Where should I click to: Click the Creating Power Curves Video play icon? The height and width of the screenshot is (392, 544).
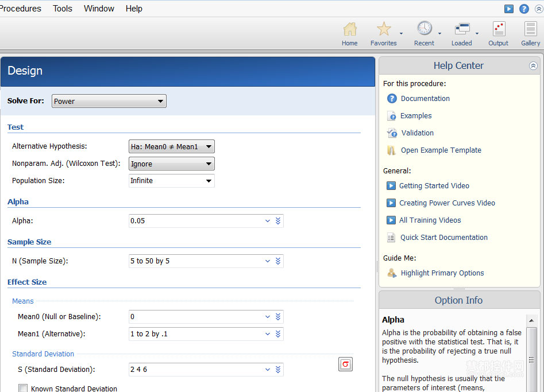391,203
